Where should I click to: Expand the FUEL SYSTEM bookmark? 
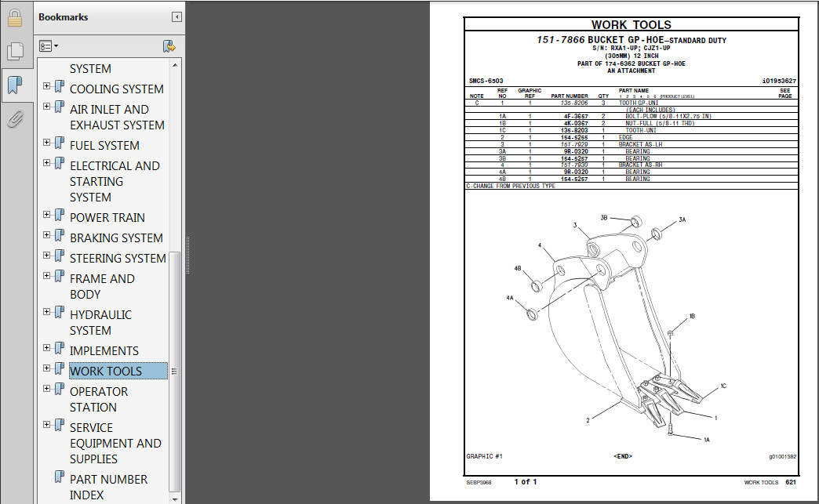pos(46,143)
